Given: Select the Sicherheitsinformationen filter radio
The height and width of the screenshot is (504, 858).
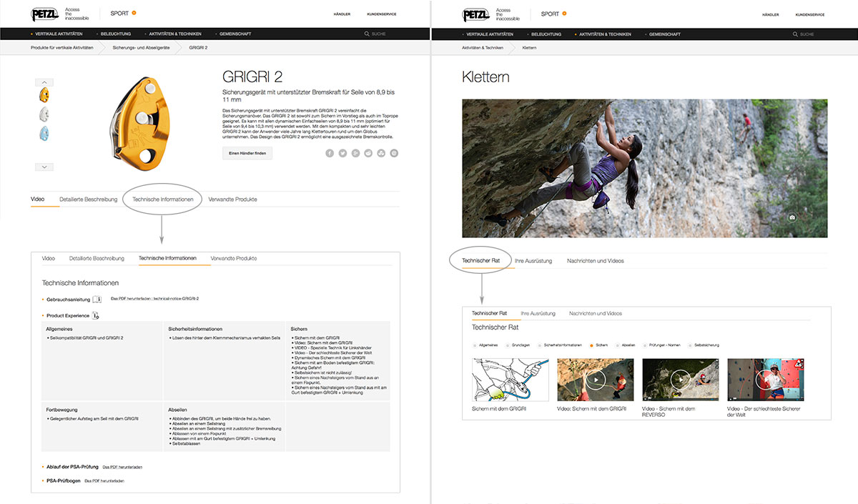Looking at the screenshot, I should pyautogui.click(x=540, y=345).
